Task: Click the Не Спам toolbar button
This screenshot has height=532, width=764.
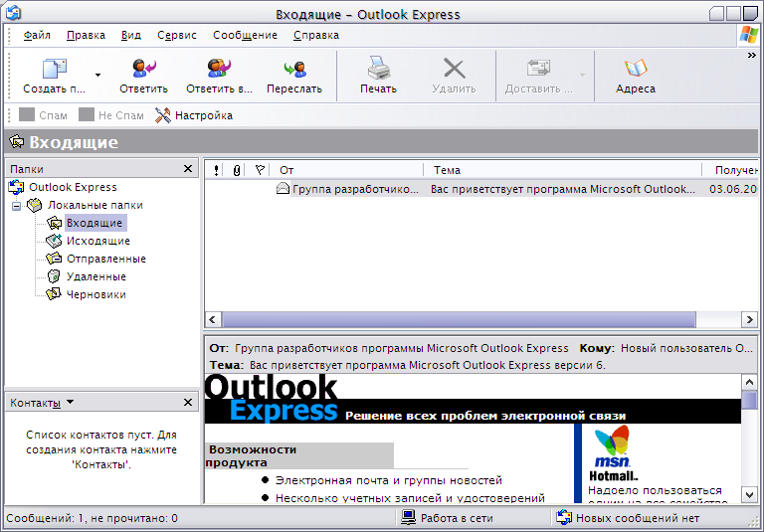Action: pos(111,115)
